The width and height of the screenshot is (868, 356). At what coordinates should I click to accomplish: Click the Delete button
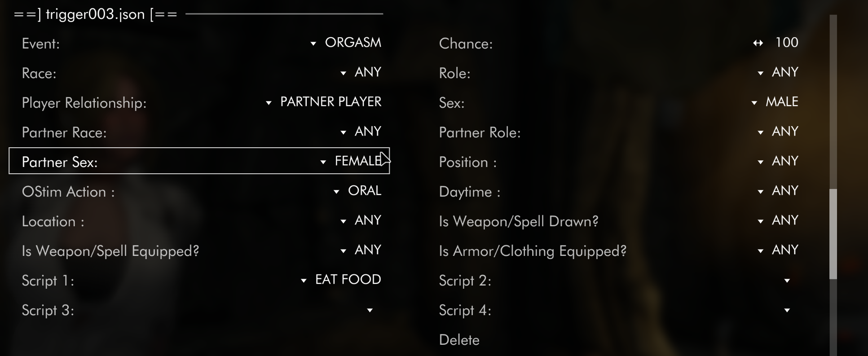[x=459, y=340]
